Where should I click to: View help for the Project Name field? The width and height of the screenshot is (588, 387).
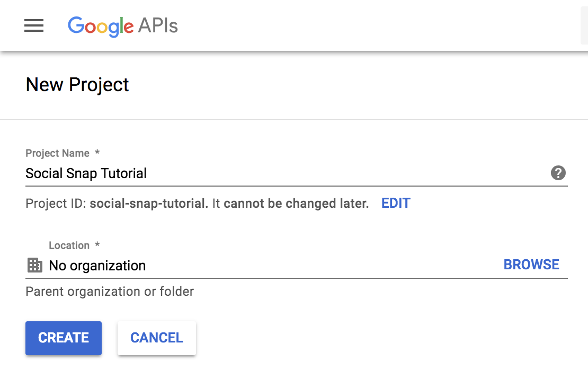[558, 173]
